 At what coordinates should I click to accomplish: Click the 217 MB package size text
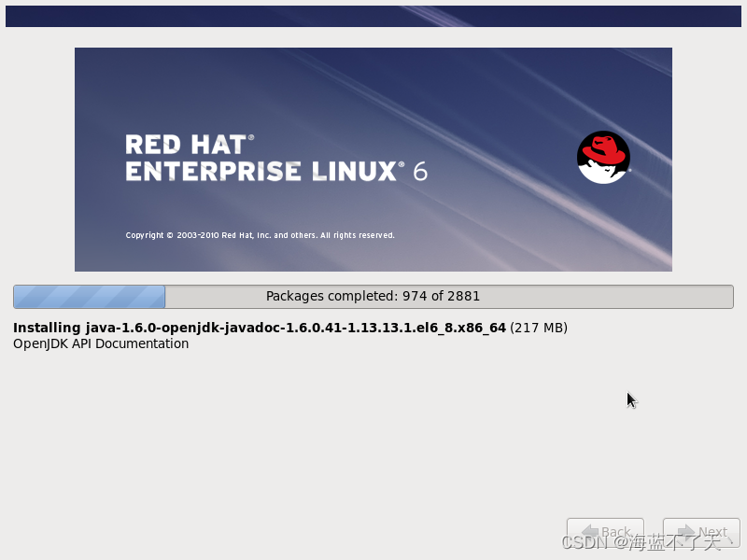(x=539, y=328)
